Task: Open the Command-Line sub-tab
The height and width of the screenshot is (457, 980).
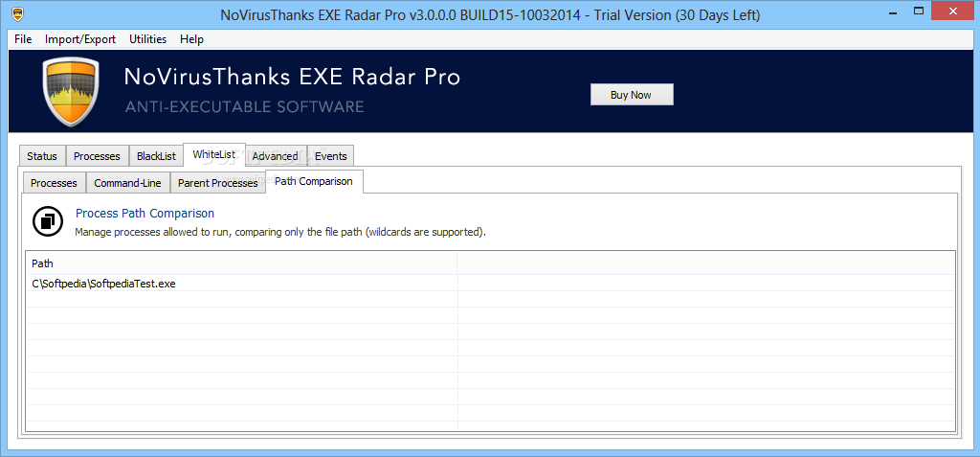Action: (127, 183)
